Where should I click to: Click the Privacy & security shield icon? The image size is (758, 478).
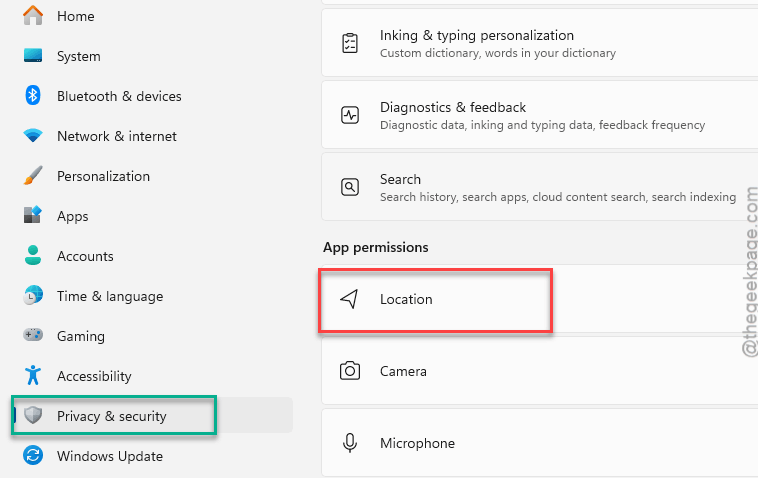(x=33, y=415)
